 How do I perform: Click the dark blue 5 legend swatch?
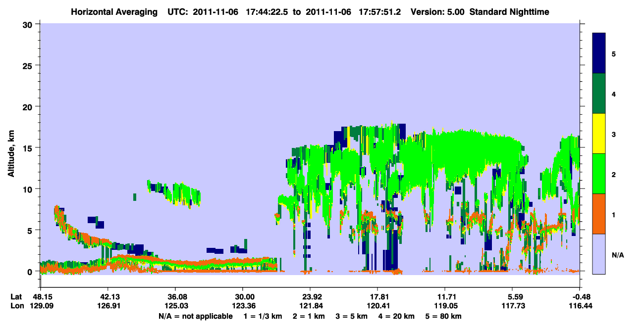(599, 53)
